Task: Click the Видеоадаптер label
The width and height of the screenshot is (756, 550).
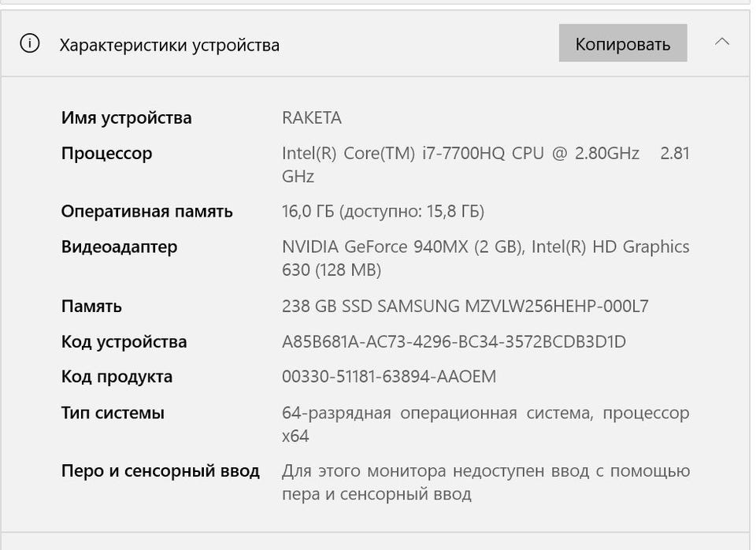Action: 119,247
